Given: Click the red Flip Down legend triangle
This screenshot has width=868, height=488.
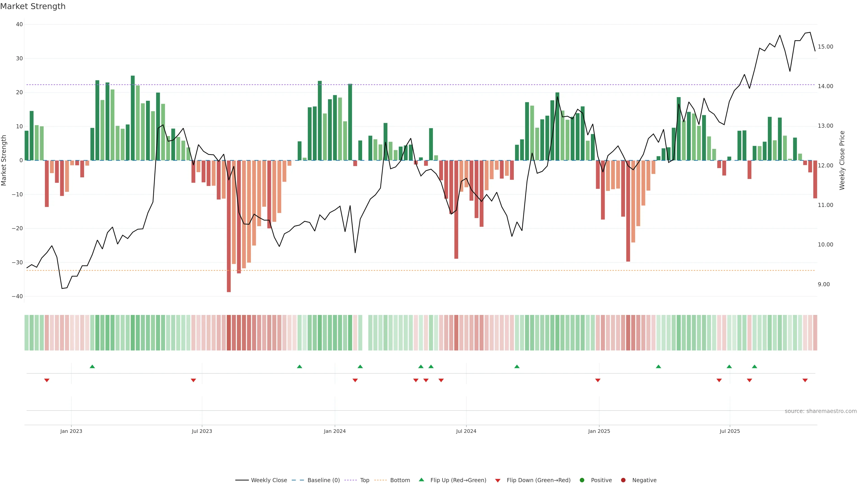Looking at the screenshot, I should pos(498,481).
